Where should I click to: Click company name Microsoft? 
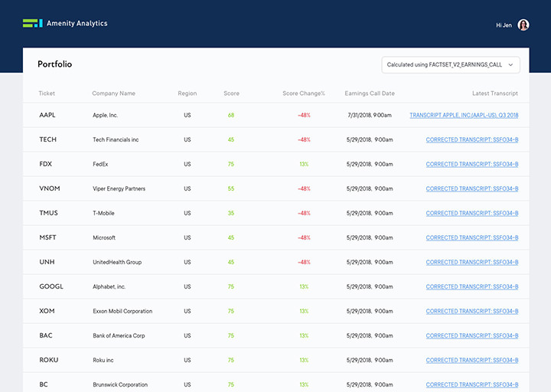(x=104, y=237)
